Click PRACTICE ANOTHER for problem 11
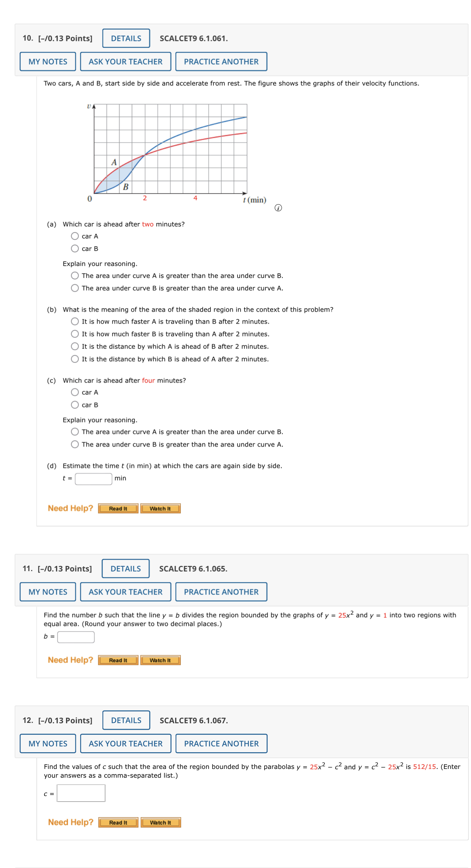This screenshot has width=471, height=868. pos(221,592)
